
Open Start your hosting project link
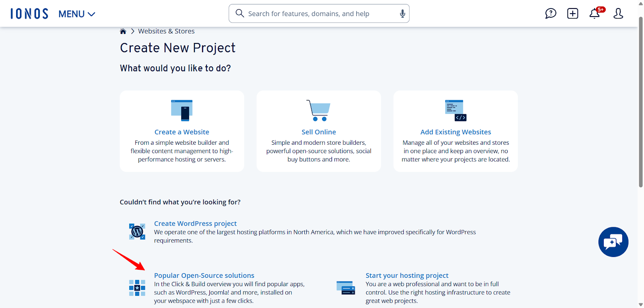pyautogui.click(x=407, y=275)
